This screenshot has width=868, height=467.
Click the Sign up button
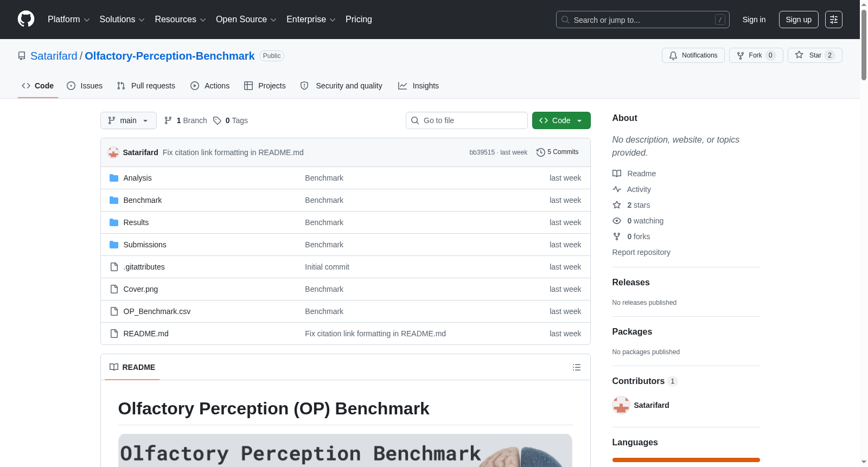click(x=799, y=20)
